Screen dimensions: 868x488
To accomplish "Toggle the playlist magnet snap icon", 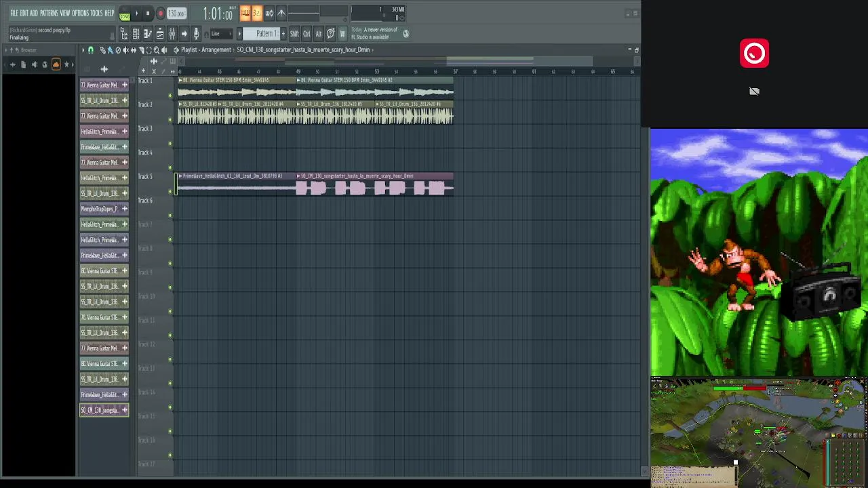I will (x=91, y=50).
